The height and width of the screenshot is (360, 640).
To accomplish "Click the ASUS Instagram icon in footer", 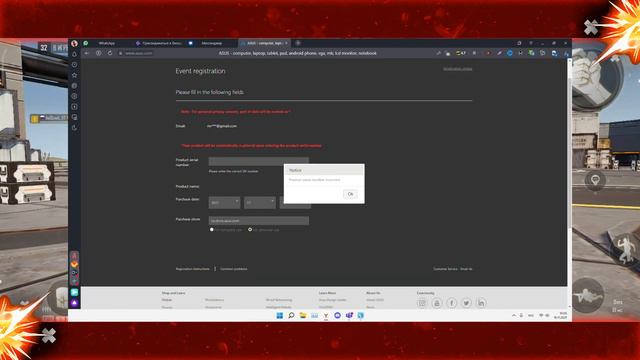I will (x=422, y=303).
